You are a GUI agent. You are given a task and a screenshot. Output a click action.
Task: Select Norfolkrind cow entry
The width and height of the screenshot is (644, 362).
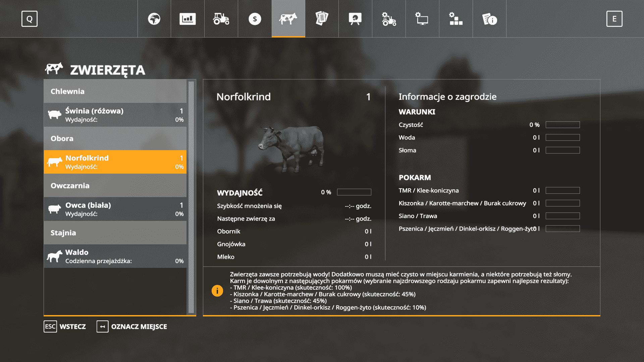pyautogui.click(x=115, y=162)
